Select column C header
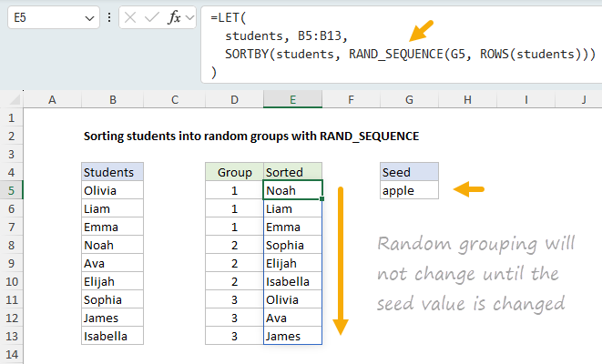 pos(175,100)
